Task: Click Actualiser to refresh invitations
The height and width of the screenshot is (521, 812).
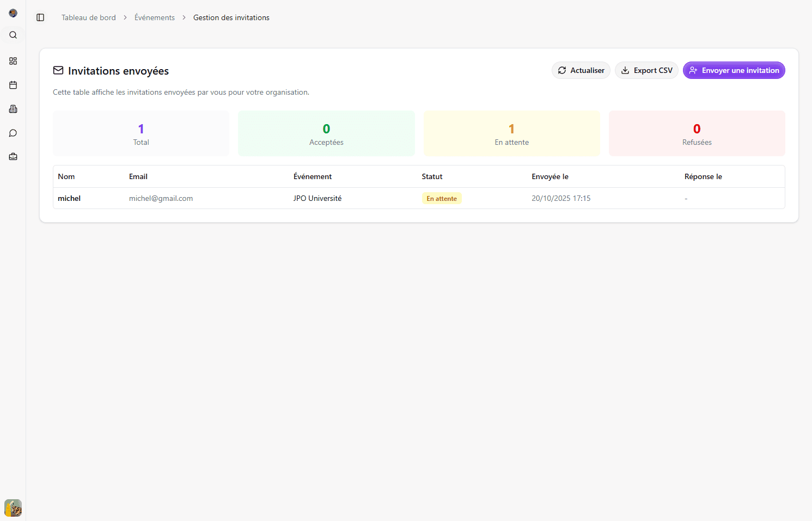Action: (581, 70)
